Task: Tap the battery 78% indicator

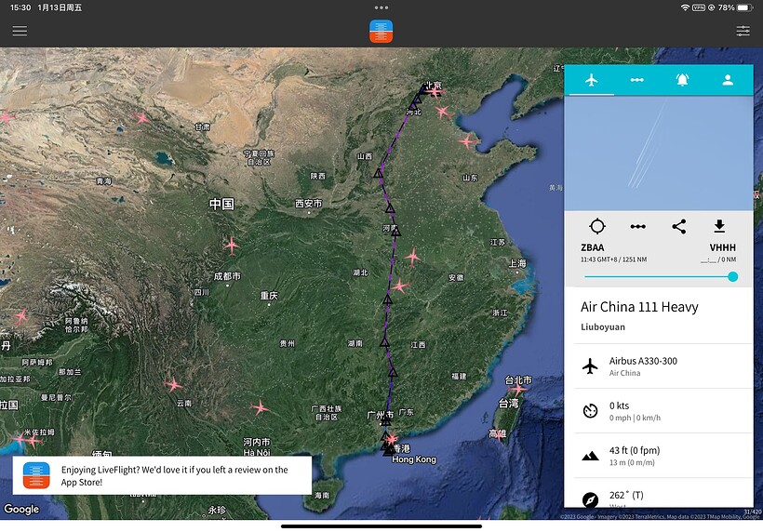Action: pyautogui.click(x=735, y=7)
